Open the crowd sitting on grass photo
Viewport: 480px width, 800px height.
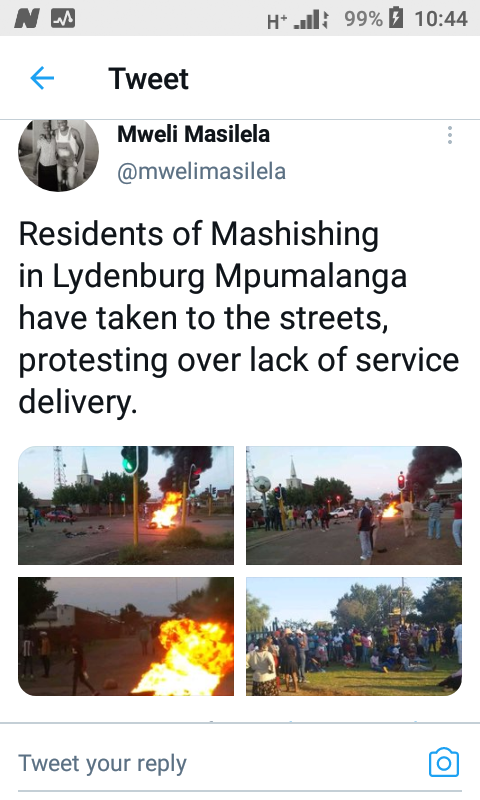[x=354, y=636]
